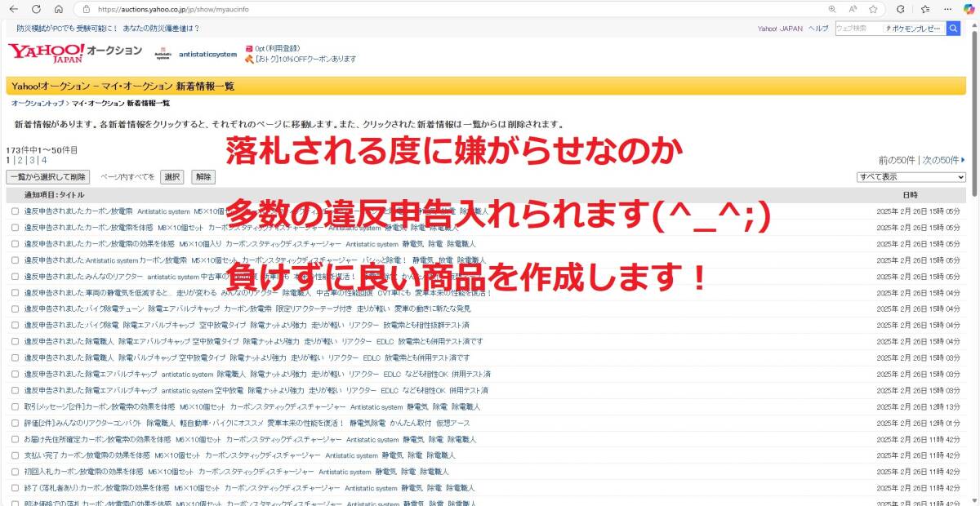The width and height of the screenshot is (980, 506).
Task: Add this page to favorites with the star
Action: 873,9
